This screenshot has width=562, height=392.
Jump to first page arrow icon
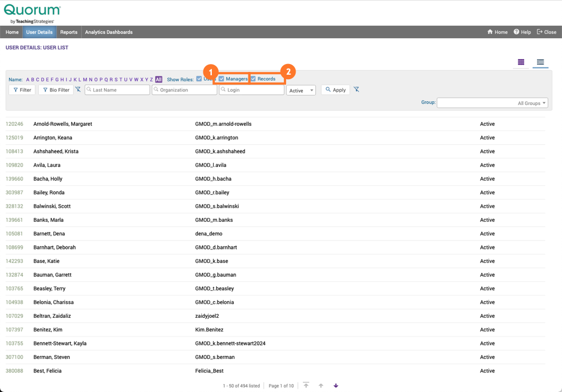306,386
